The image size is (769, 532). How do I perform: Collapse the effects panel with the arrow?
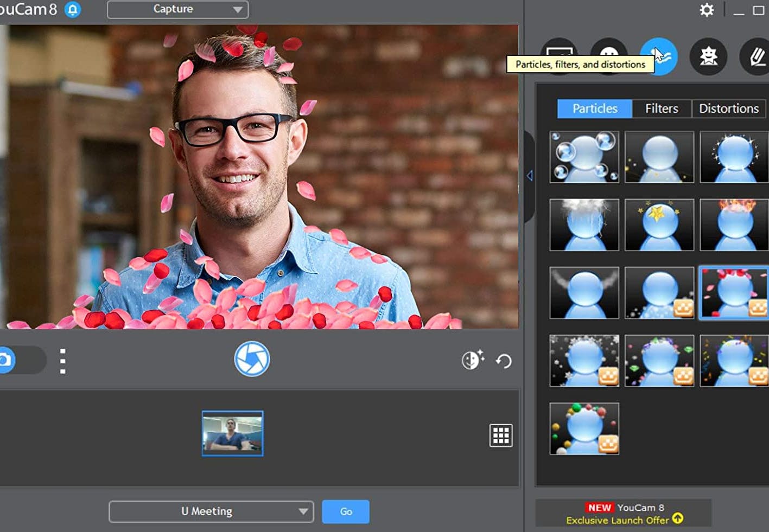tap(530, 176)
